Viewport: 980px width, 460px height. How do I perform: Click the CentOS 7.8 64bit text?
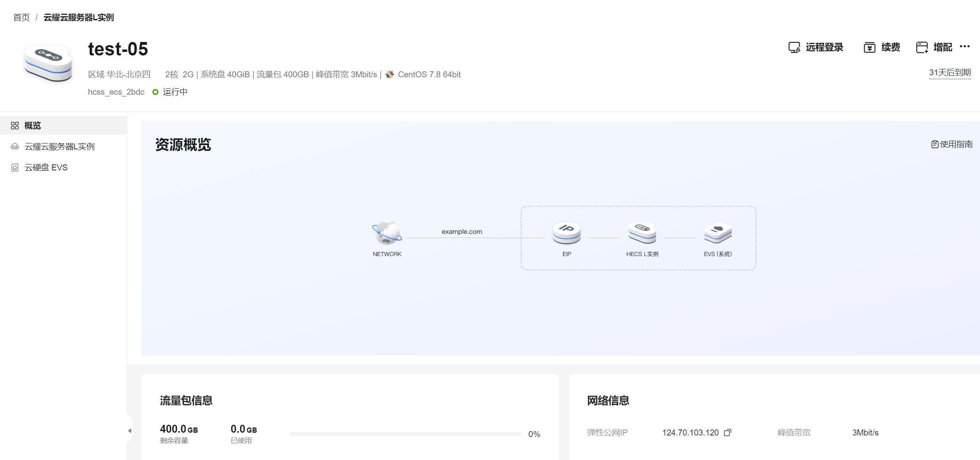point(429,74)
